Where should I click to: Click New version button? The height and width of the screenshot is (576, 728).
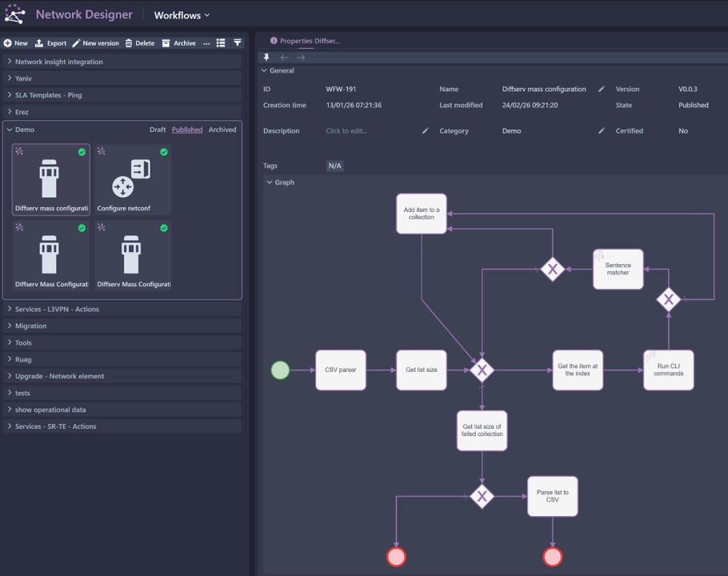pyautogui.click(x=95, y=43)
